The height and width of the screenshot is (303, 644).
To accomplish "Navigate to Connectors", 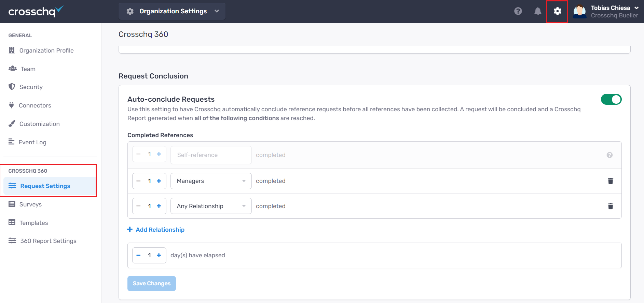I will pyautogui.click(x=35, y=105).
